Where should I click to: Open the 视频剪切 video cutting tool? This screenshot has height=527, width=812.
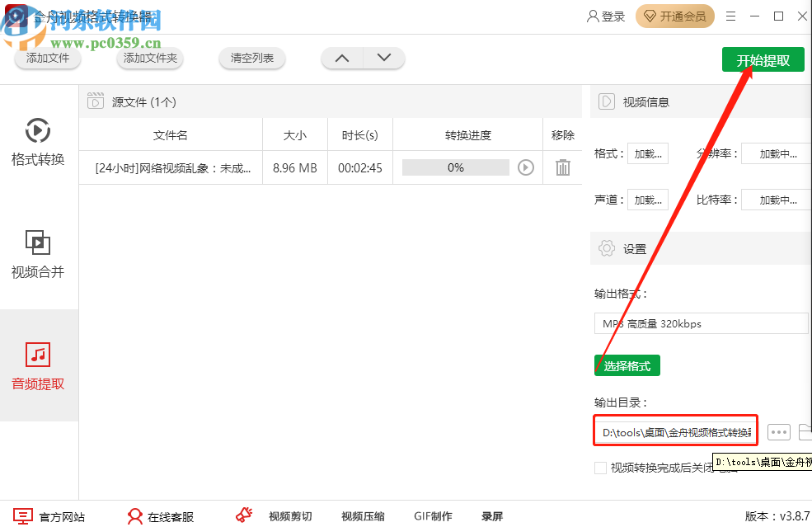pyautogui.click(x=290, y=516)
